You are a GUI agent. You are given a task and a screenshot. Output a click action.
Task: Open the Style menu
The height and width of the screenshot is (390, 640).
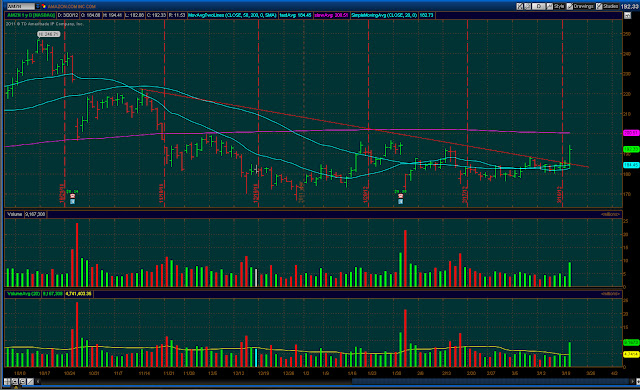coord(556,7)
